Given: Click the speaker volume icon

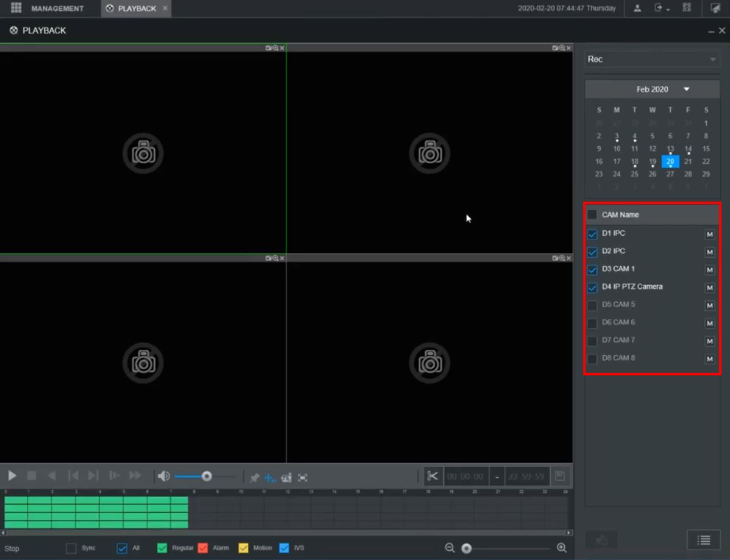Looking at the screenshot, I should [x=163, y=476].
